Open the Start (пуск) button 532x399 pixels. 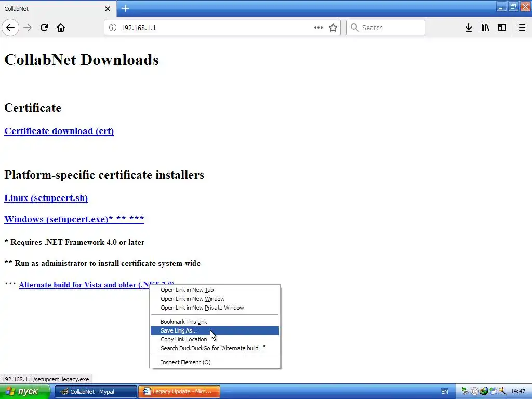point(25,392)
